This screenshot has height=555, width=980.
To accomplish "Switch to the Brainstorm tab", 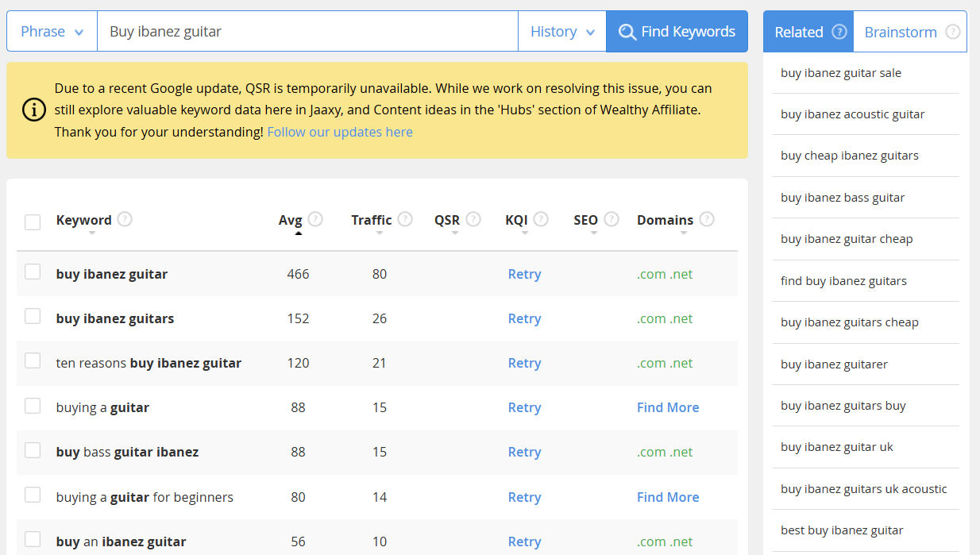I will point(901,31).
